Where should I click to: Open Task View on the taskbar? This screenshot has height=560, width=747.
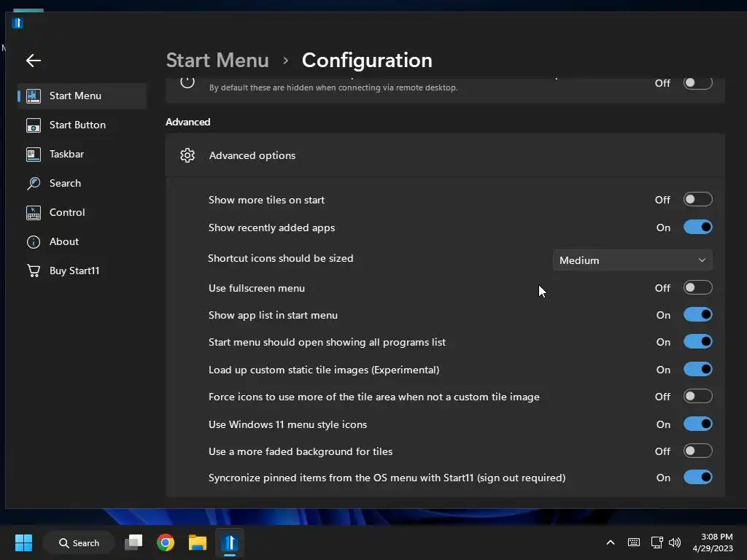pyautogui.click(x=133, y=542)
